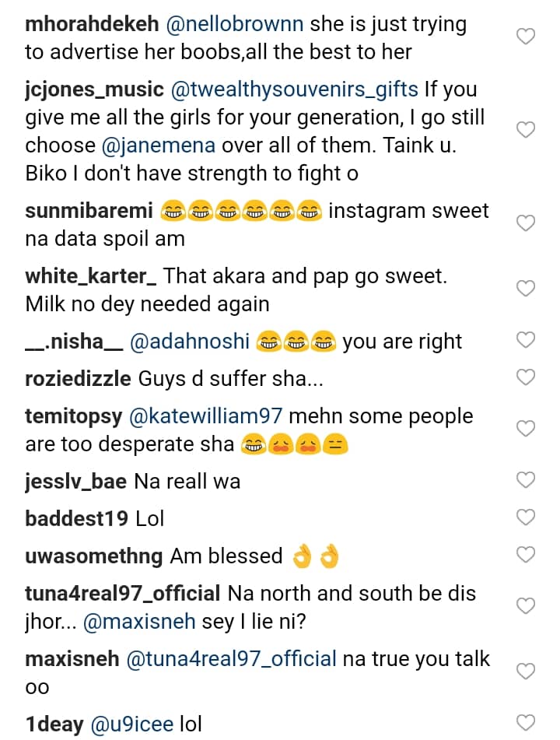Open the @adahnoshi mention
Screen dimensions: 560x740
pyautogui.click(x=189, y=342)
